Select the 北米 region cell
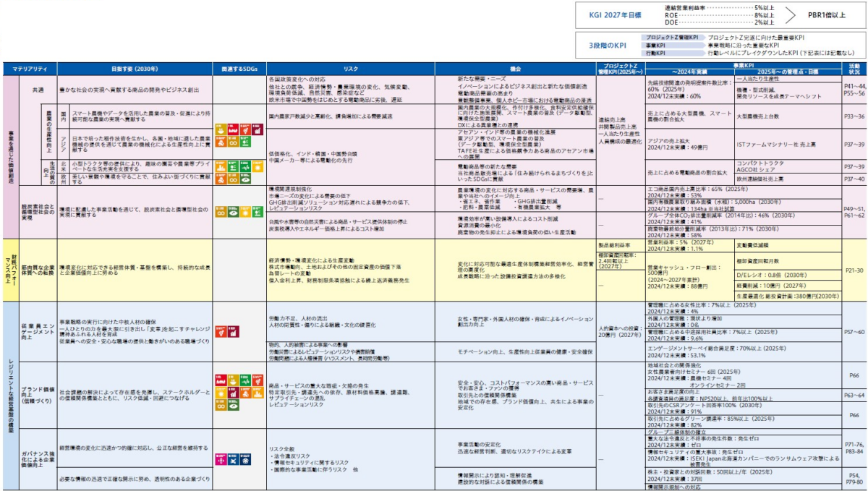868x491 pixels. pyautogui.click(x=64, y=166)
